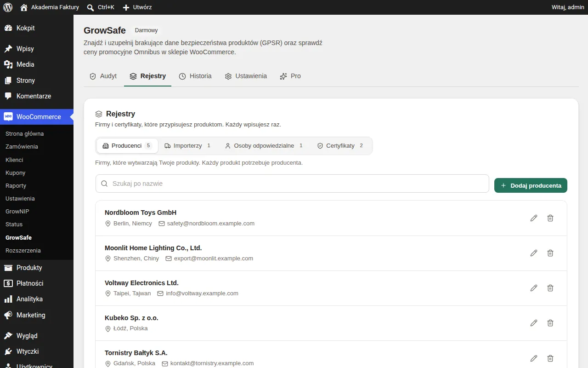588x368 pixels.
Task: Edit Moonlit Home Lighting Co., Ltd. entry
Action: point(534,253)
